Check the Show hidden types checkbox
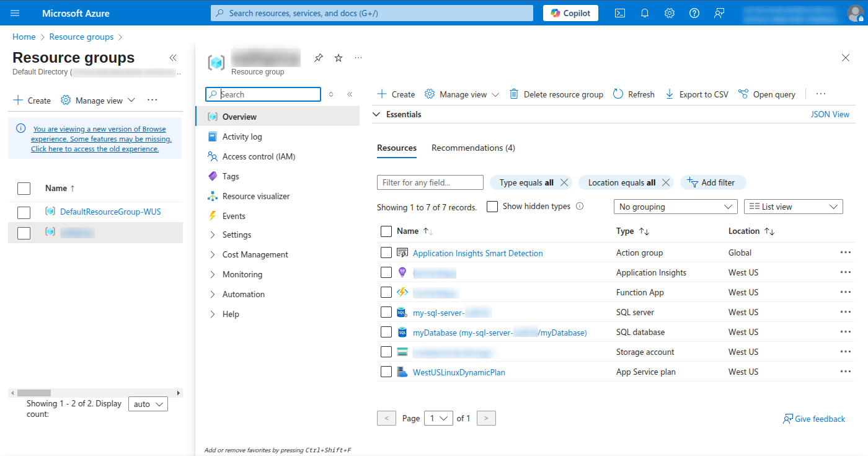Screen dimensions: 868x456 [492, 206]
